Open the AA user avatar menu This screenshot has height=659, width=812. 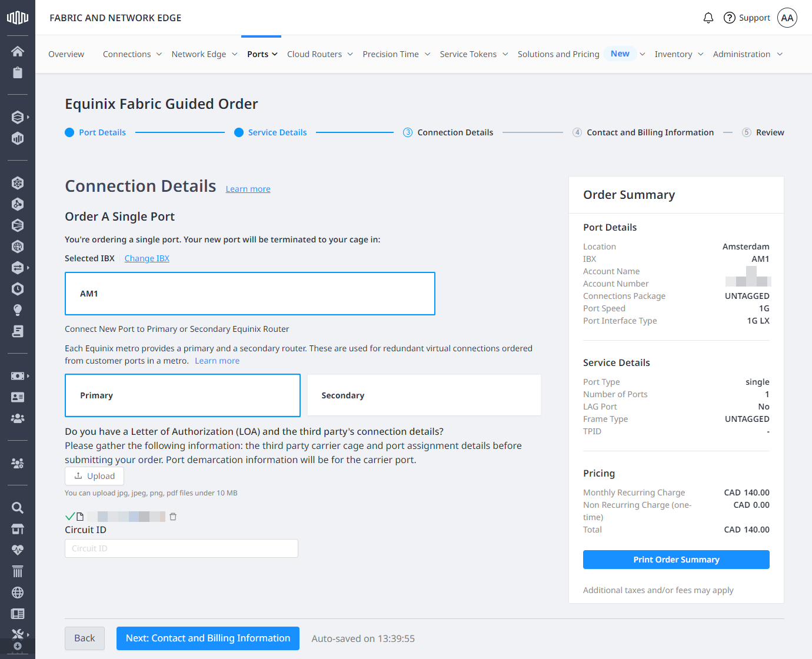pyautogui.click(x=787, y=18)
